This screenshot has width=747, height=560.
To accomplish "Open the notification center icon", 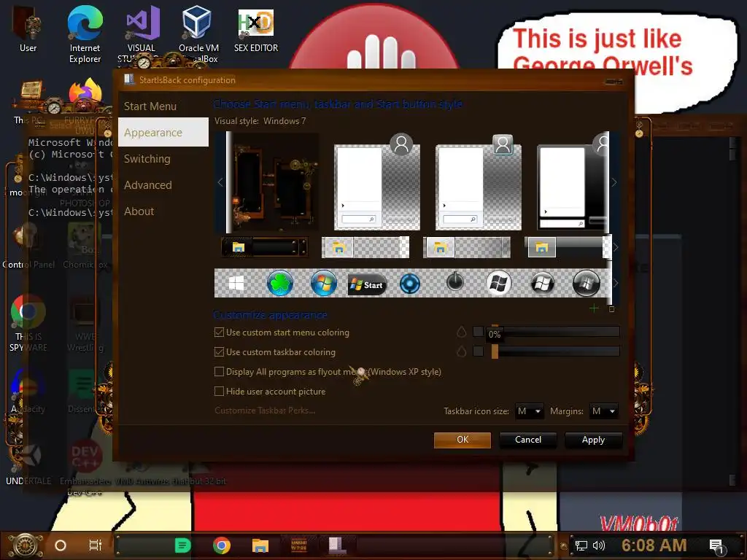I will [x=716, y=547].
